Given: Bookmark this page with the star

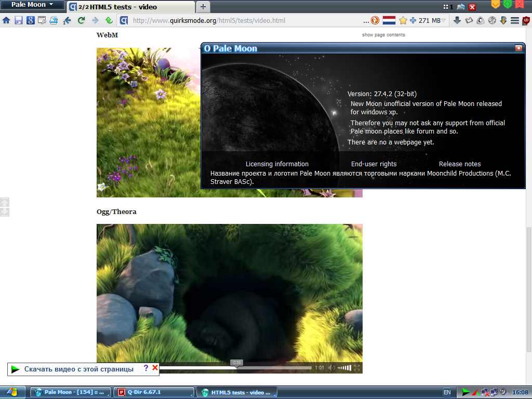Looking at the screenshot, I should [x=403, y=21].
